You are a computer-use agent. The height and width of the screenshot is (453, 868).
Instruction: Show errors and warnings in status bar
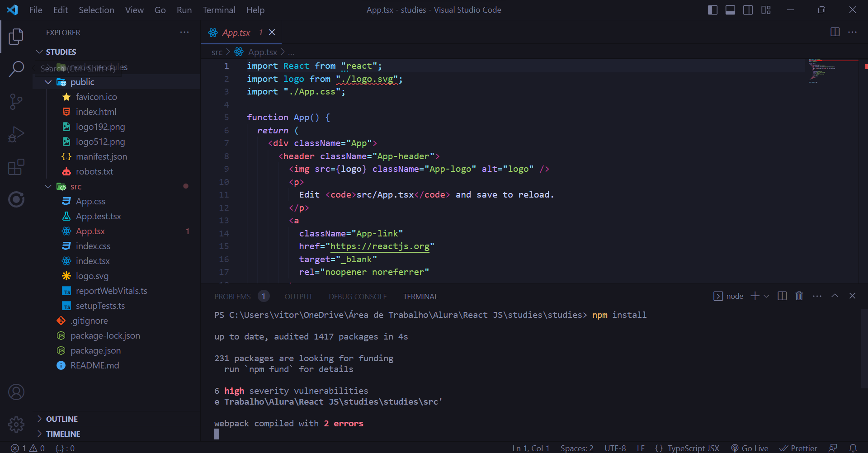point(28,448)
